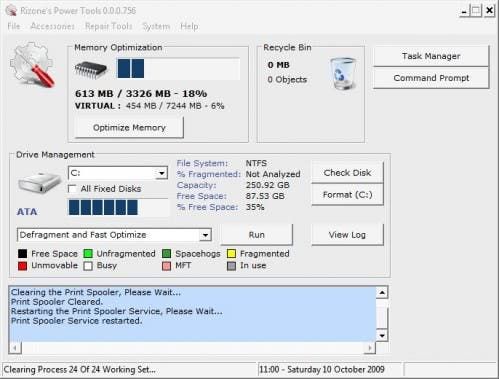Image resolution: width=499 pixels, height=379 pixels.
Task: Minimize the Power Tools window
Action: pos(464,11)
